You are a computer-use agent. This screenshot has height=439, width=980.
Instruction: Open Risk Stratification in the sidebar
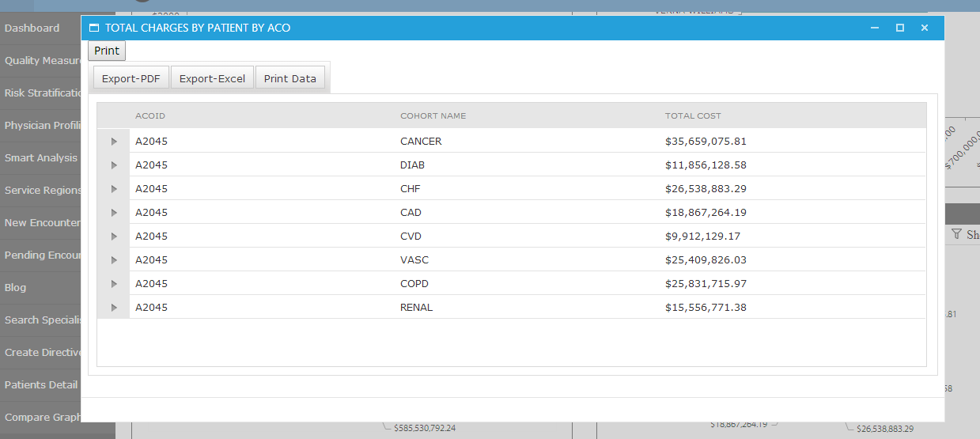(x=40, y=93)
